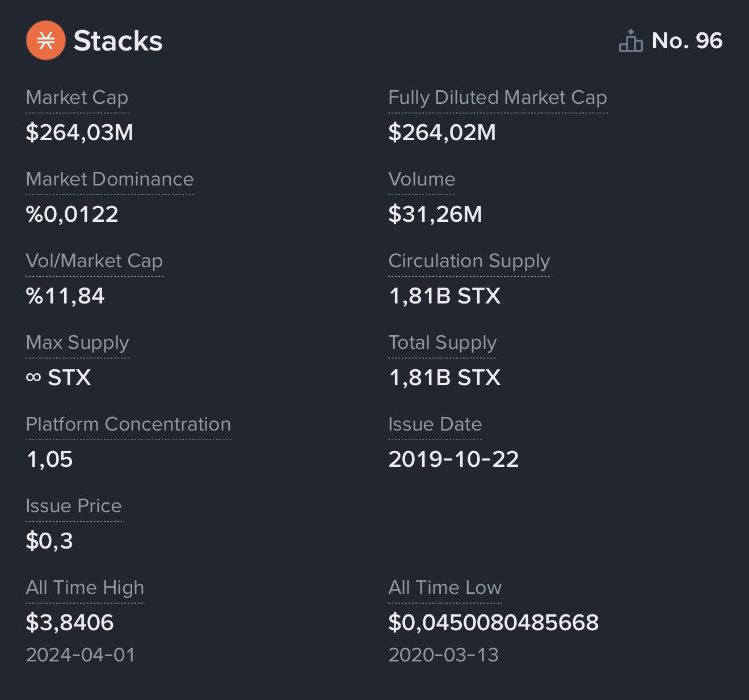The width and height of the screenshot is (749, 700).
Task: Click the Issue Price label
Action: click(x=74, y=506)
